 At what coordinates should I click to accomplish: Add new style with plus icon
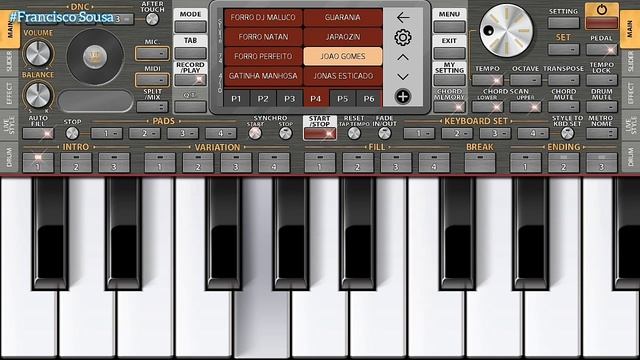(x=403, y=97)
